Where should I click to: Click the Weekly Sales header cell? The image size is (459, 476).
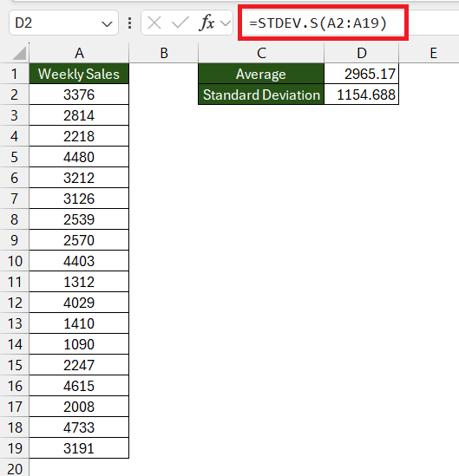[x=79, y=74]
